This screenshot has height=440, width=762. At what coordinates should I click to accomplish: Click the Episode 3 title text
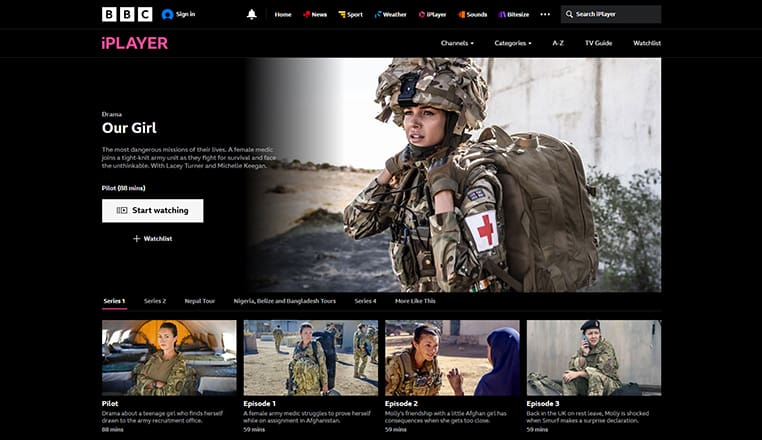pyautogui.click(x=543, y=404)
